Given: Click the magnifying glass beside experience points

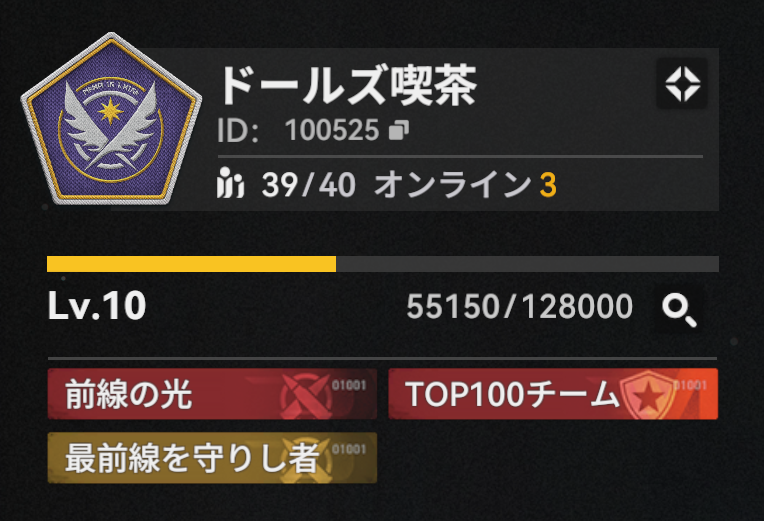Looking at the screenshot, I should 679,310.
